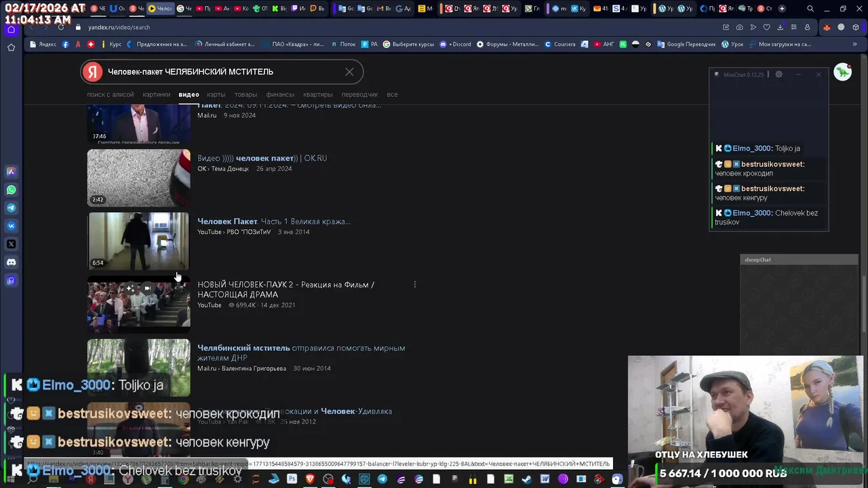Open the квартиры tab

point(318,94)
